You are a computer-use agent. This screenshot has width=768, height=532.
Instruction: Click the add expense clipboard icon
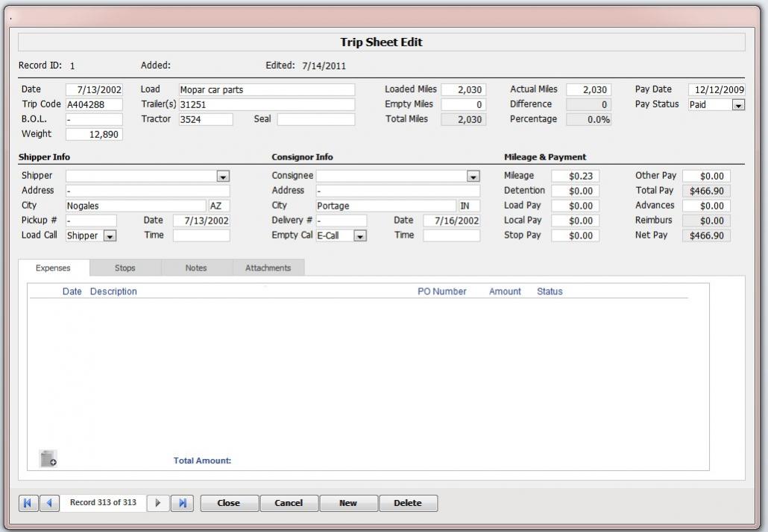tap(48, 459)
